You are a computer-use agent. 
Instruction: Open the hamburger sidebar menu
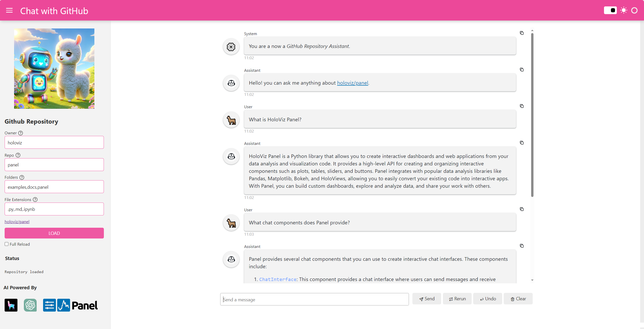9,11
